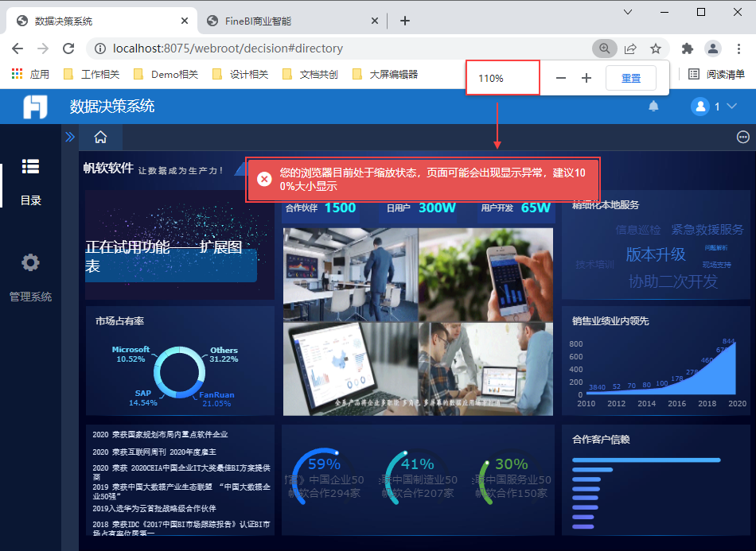Open the Demo相关 bookmark folder

click(x=166, y=74)
